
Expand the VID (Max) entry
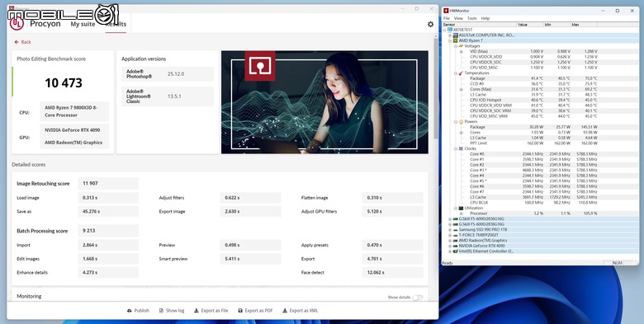pyautogui.click(x=462, y=52)
